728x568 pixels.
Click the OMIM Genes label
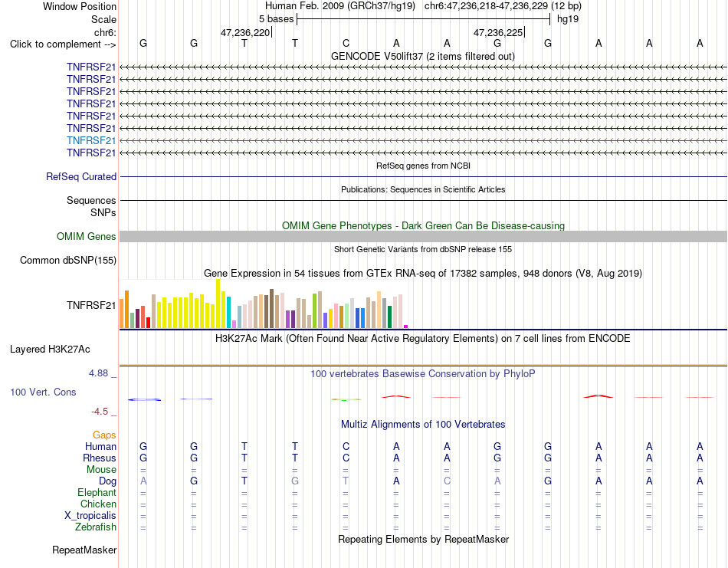87,236
